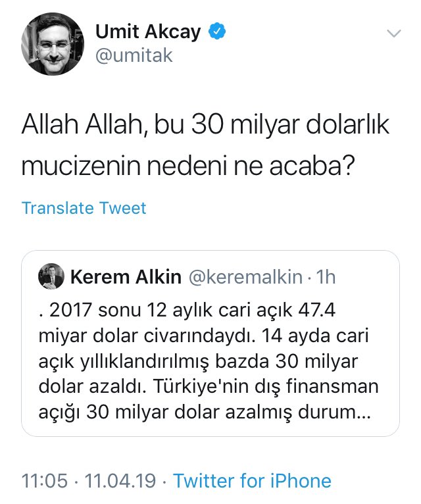The width and height of the screenshot is (421, 504).
Task: Click the 11.04.19 tweet date
Action: tap(120, 481)
